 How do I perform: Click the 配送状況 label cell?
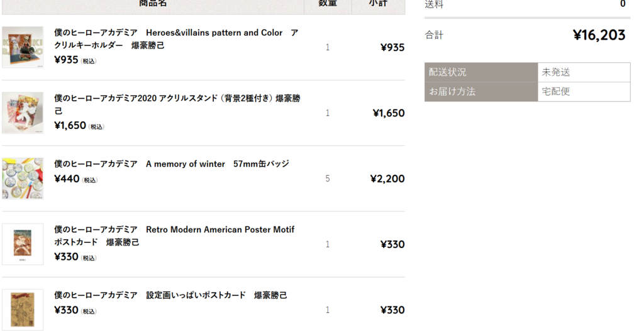tap(481, 72)
